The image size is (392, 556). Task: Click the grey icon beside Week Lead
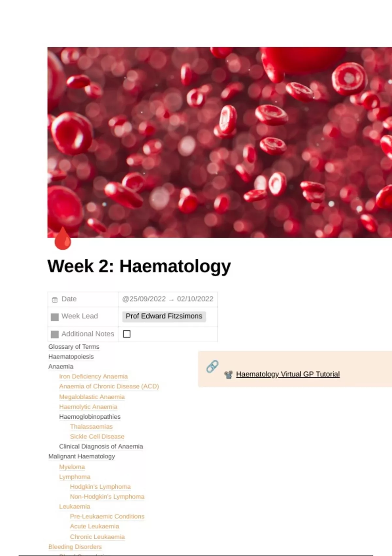55,317
